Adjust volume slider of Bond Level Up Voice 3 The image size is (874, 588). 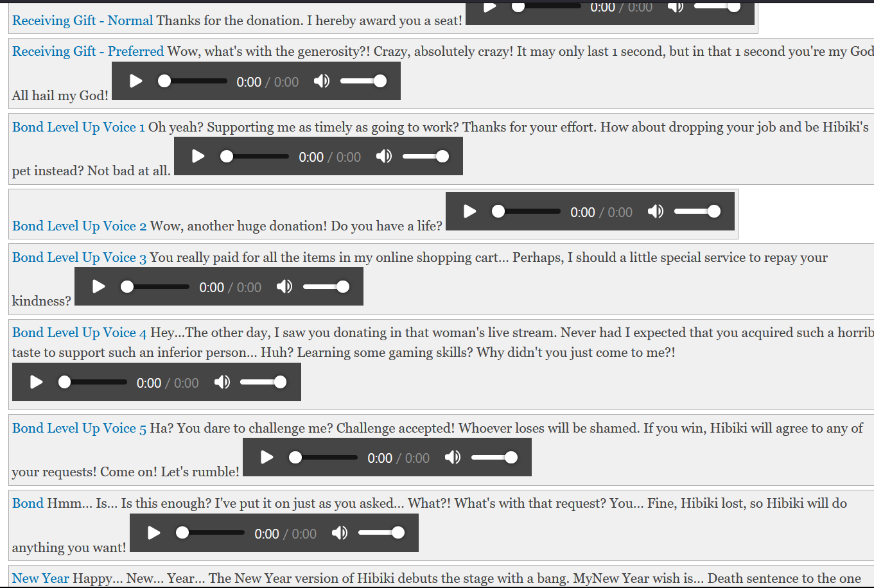326,286
